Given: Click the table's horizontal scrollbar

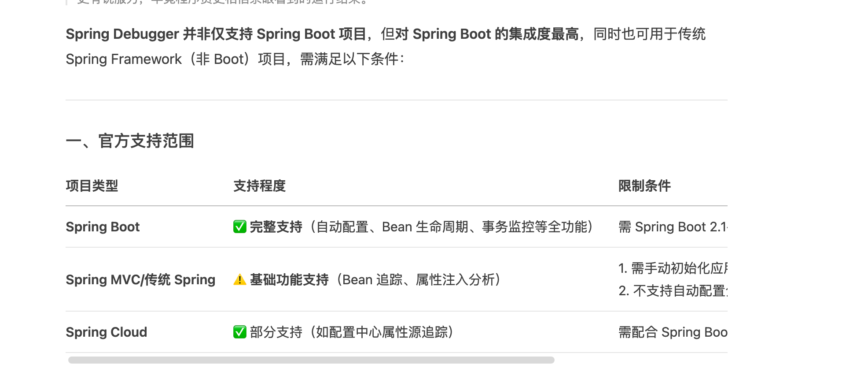Looking at the screenshot, I should (311, 360).
